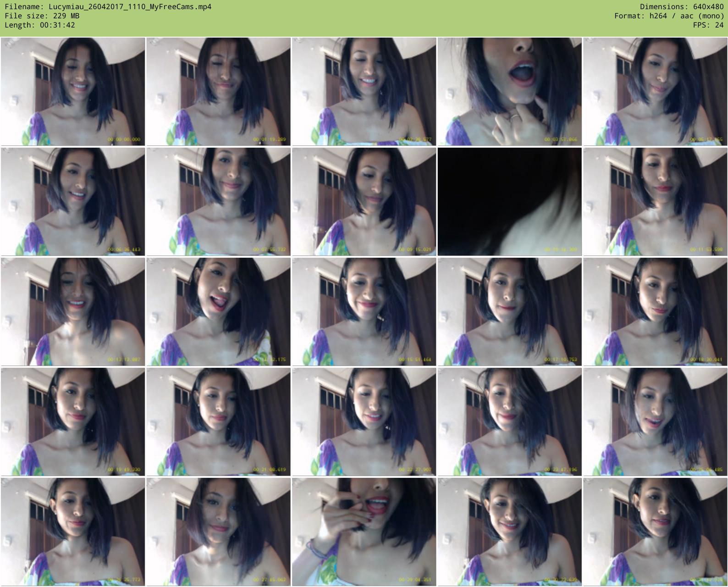Click the Length 00:31:42 label
Screen dimensions: 728x587
(40, 25)
